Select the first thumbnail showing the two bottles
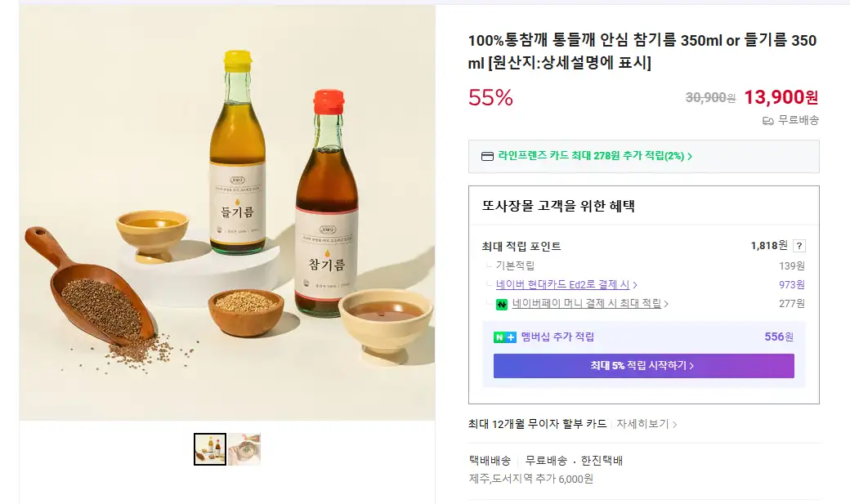Image resolution: width=850 pixels, height=504 pixels. (x=210, y=449)
